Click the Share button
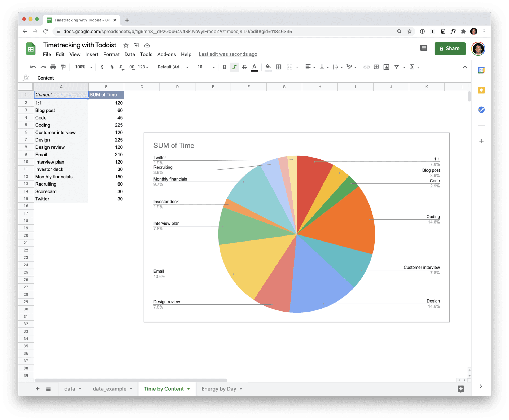This screenshot has height=420, width=509. pos(450,49)
